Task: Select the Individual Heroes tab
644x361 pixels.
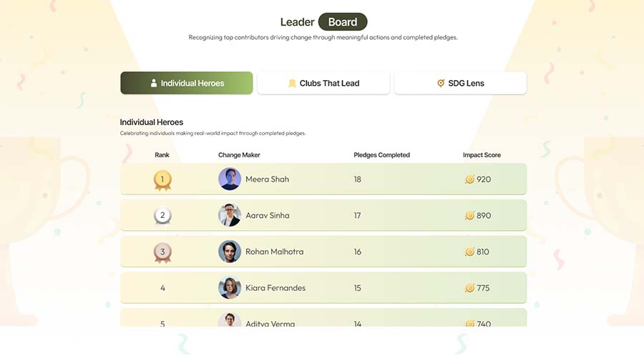Action: (x=187, y=83)
